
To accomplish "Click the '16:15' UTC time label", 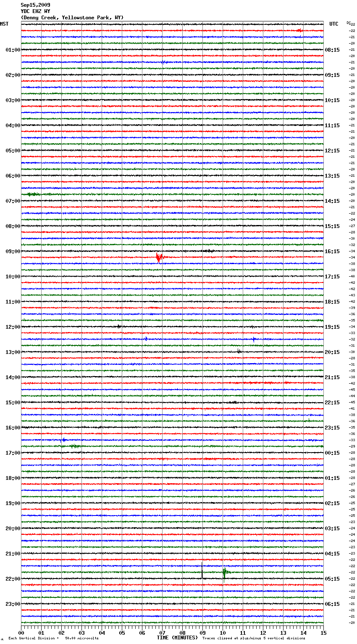I will click(x=332, y=251).
